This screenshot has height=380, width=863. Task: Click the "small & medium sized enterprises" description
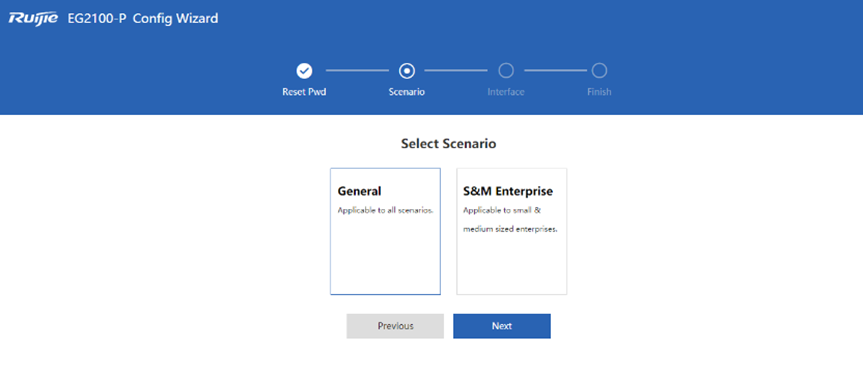point(510,220)
